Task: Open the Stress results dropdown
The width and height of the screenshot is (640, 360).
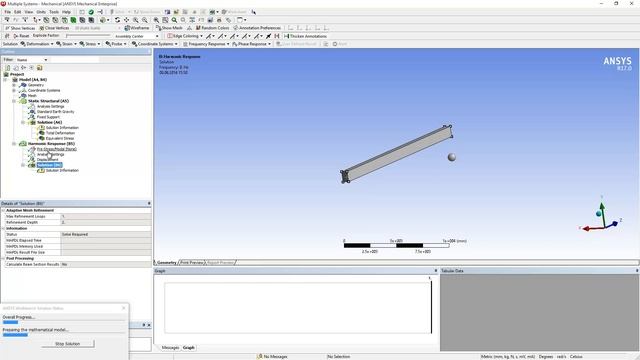Action: tap(90, 44)
